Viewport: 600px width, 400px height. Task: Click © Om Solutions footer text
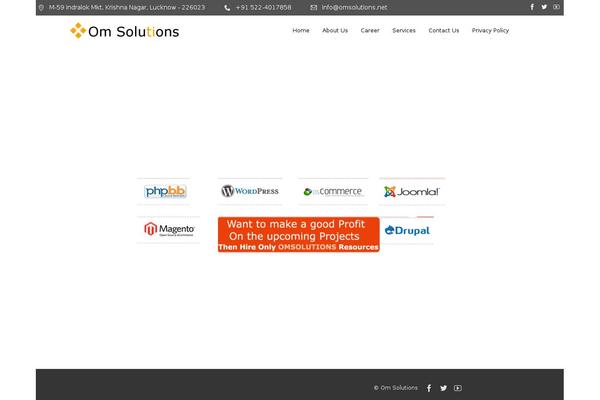point(396,388)
